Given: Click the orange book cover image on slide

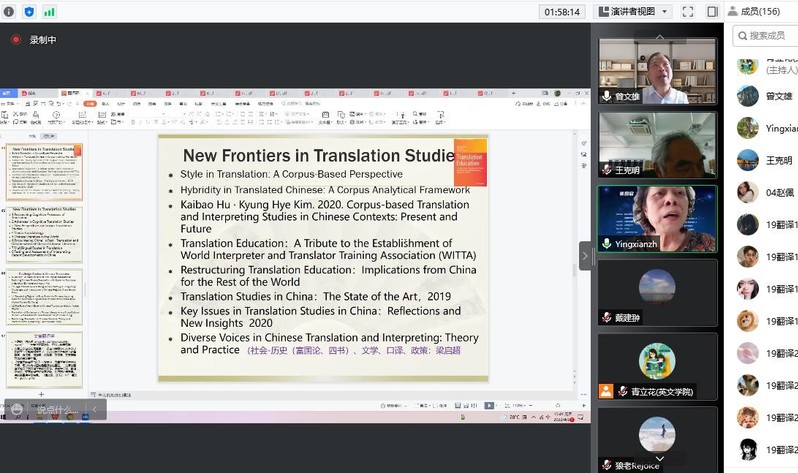Looking at the screenshot, I should pos(470,162).
